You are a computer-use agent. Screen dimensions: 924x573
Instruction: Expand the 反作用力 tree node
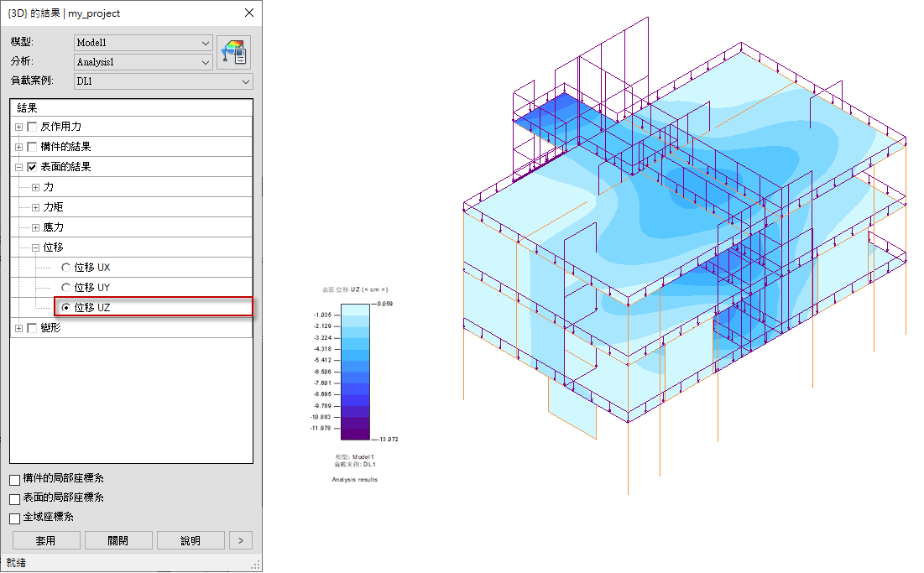coord(18,127)
